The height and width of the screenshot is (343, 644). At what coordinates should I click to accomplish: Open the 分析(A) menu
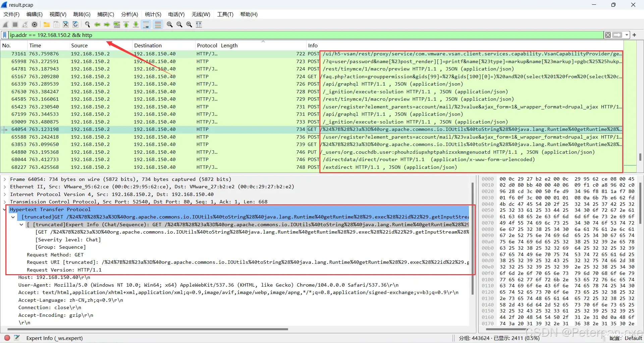click(x=129, y=14)
